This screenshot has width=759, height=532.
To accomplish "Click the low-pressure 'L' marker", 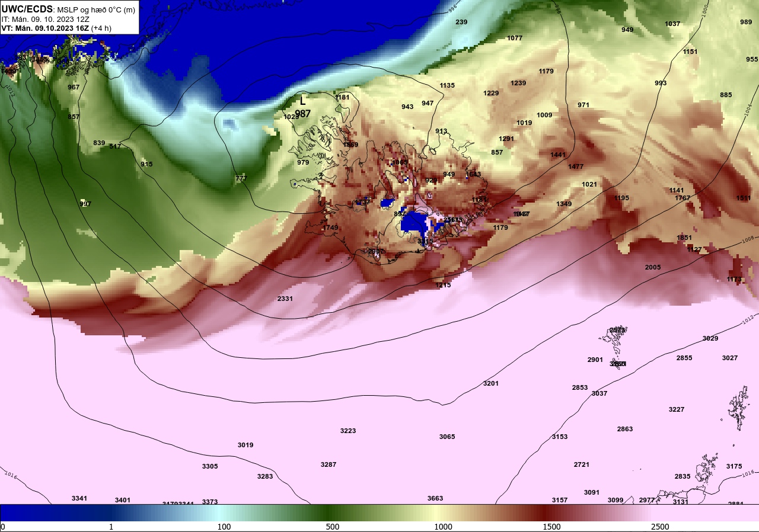I will [x=302, y=101].
